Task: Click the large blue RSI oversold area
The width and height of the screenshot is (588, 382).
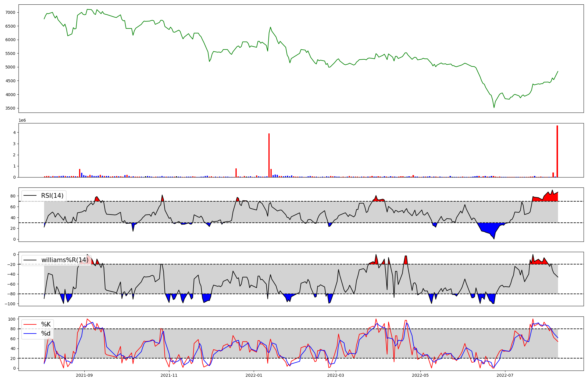Action: click(489, 227)
